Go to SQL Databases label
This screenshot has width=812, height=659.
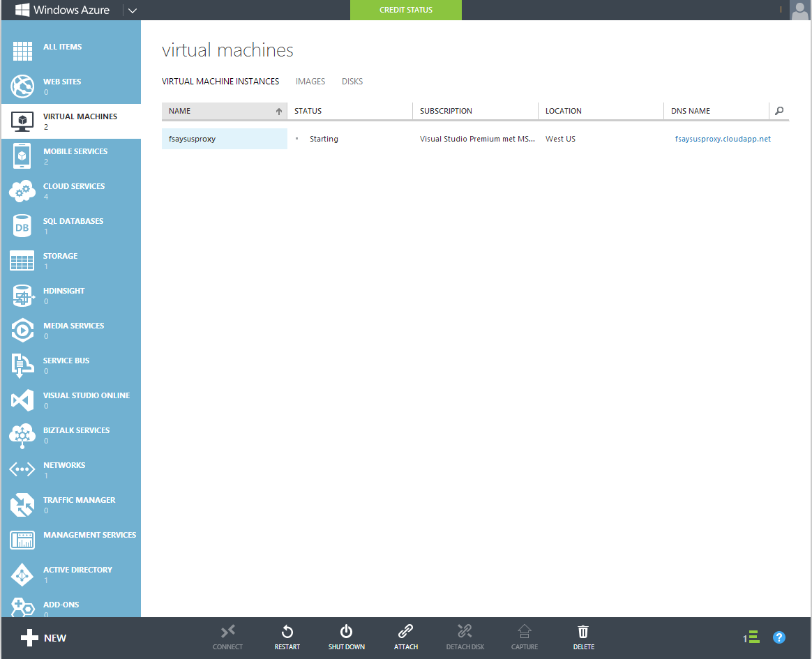(73, 221)
